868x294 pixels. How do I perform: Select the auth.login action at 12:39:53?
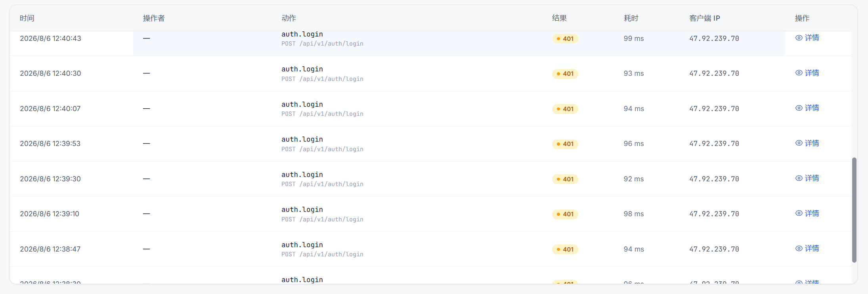pos(302,139)
